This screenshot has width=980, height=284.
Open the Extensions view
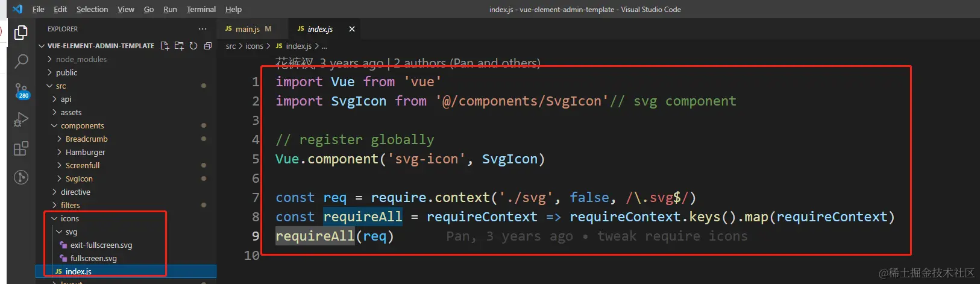coord(21,148)
